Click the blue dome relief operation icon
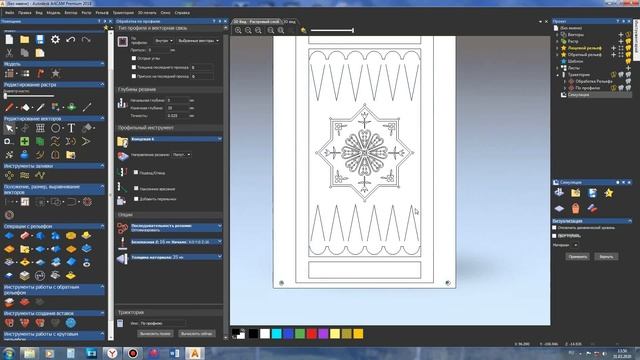Screen dimensions: 640x360 9,236
